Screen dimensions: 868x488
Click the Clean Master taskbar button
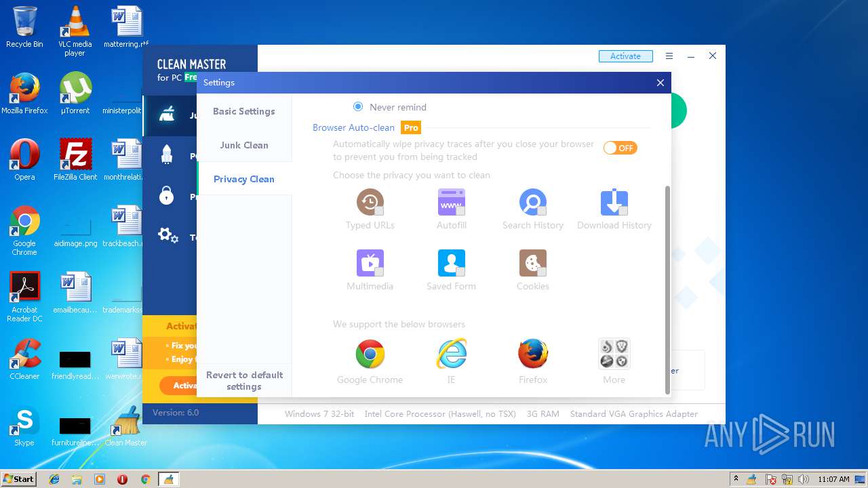click(168, 479)
